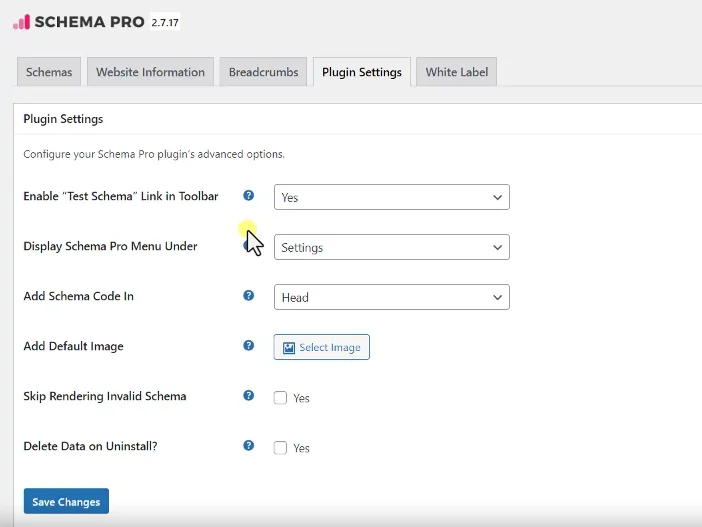
Task: Open Display Schema Pro Menu Under dropdown
Action: click(392, 247)
